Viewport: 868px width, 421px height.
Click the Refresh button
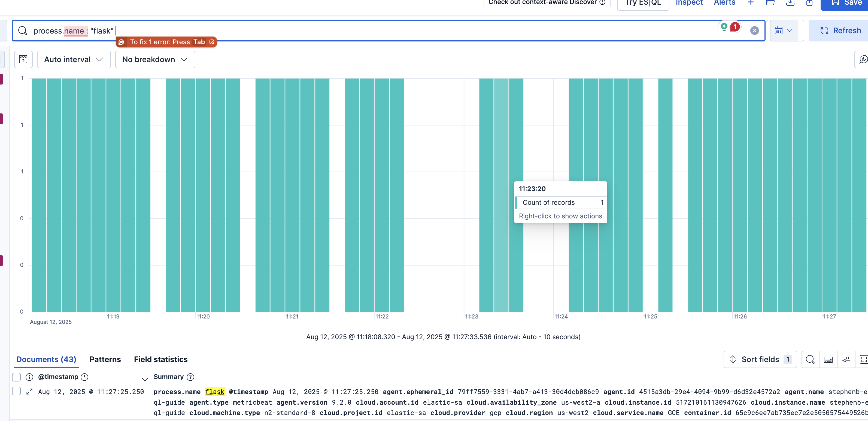(840, 31)
